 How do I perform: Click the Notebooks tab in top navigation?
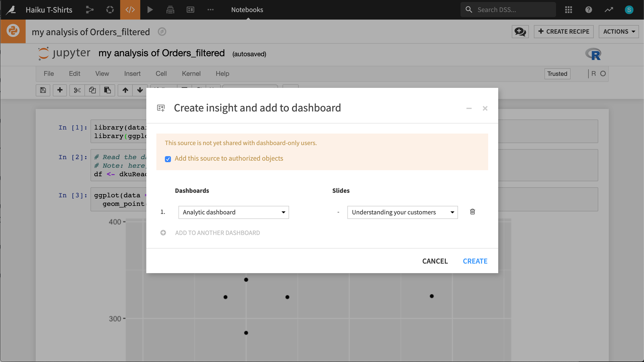[246, 10]
